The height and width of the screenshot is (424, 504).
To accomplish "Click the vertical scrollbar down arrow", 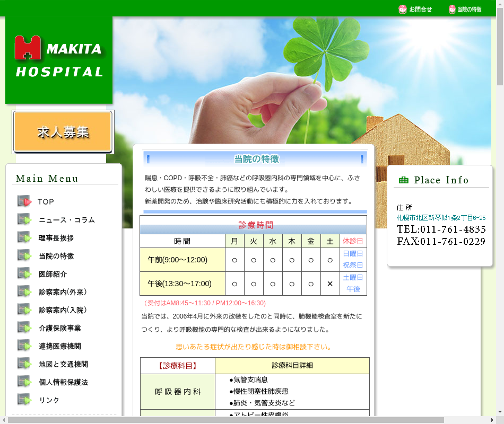I will tap(500, 412).
